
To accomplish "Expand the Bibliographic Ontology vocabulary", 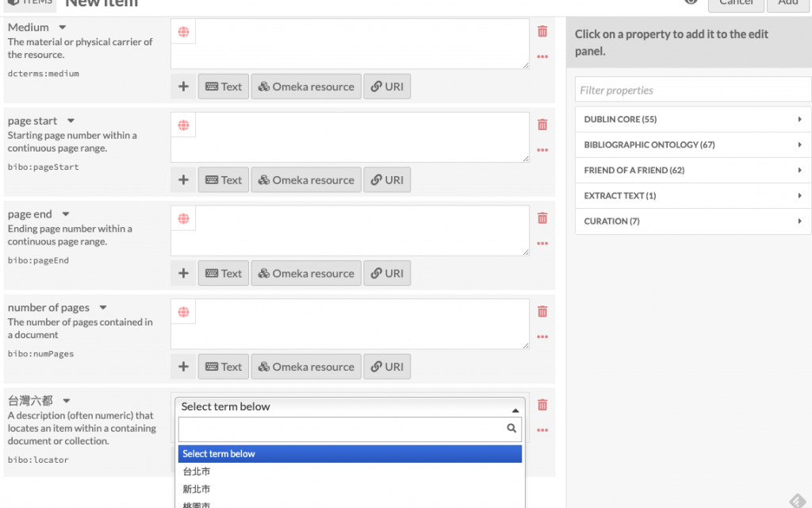I will tap(693, 144).
